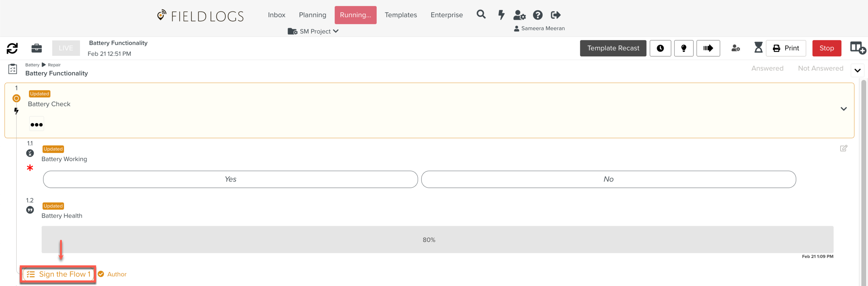The height and width of the screenshot is (286, 868).
Task: Select Yes for Battery Working
Action: (230, 179)
